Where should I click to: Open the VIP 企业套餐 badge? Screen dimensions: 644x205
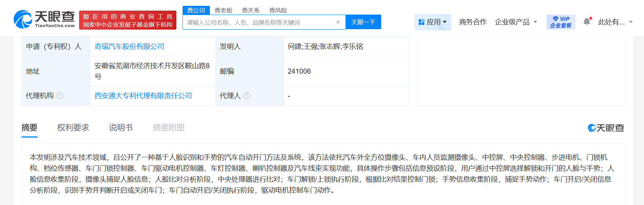coord(561,22)
